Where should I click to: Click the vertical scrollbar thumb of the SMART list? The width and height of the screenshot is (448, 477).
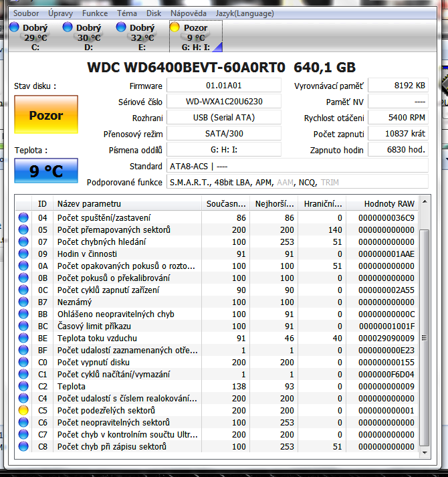click(425, 338)
